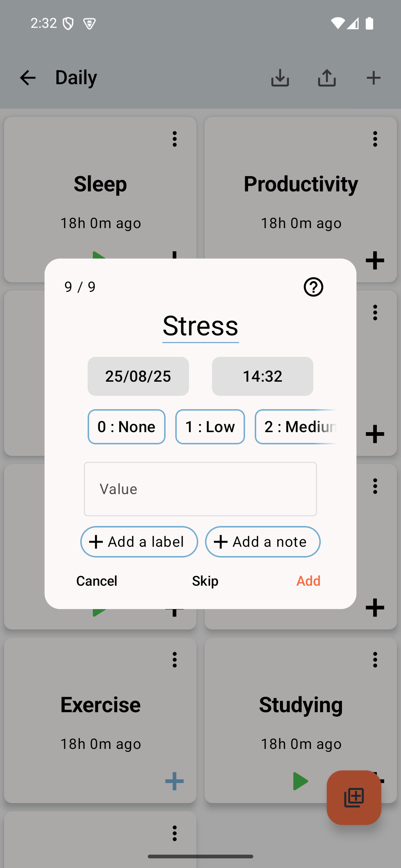Confirm with the orange Add button

pyautogui.click(x=308, y=581)
